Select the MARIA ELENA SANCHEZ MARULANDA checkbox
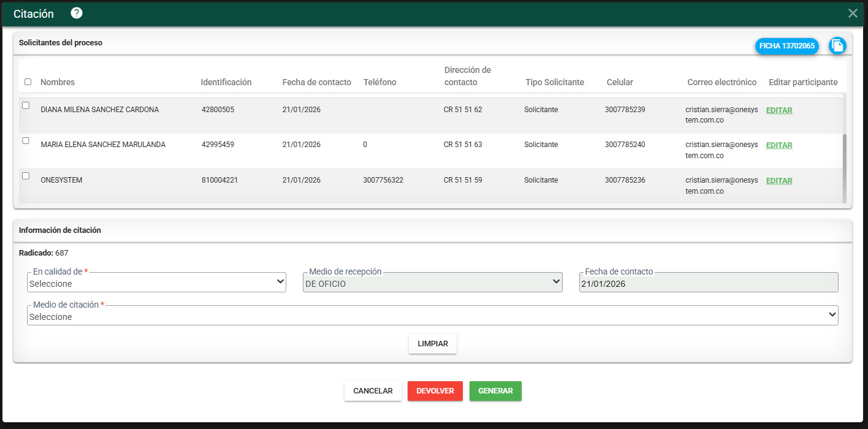868x429 pixels. [26, 140]
